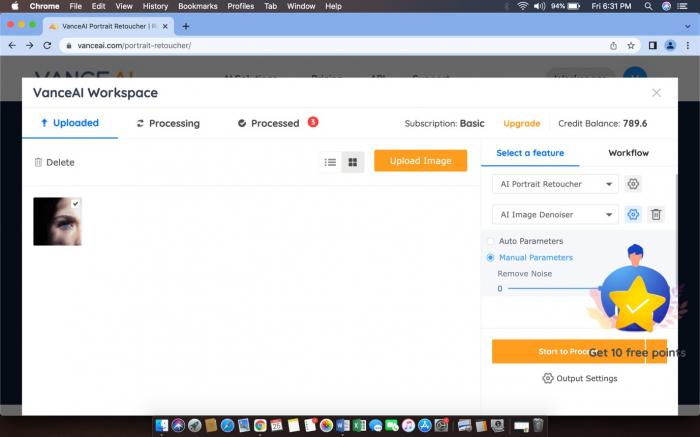Screen dimensions: 700x437
Task: Uncheck the uploaded eye image checkbox
Action: [75, 204]
